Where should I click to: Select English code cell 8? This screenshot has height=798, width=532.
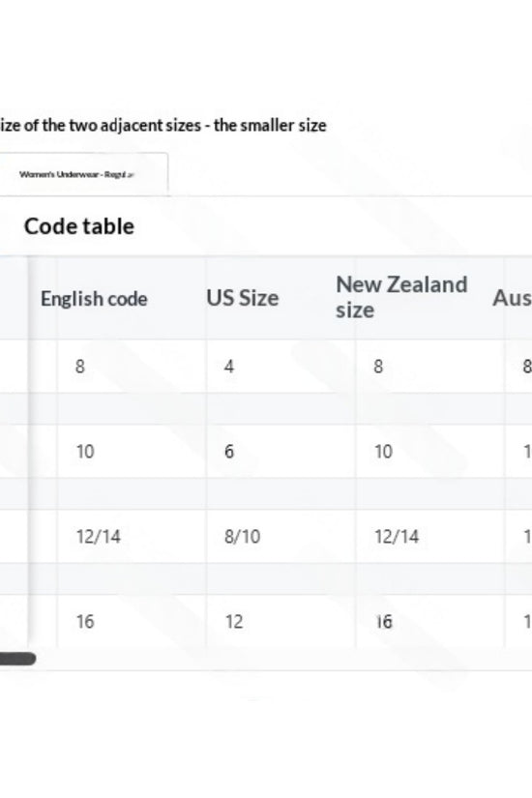click(x=80, y=367)
